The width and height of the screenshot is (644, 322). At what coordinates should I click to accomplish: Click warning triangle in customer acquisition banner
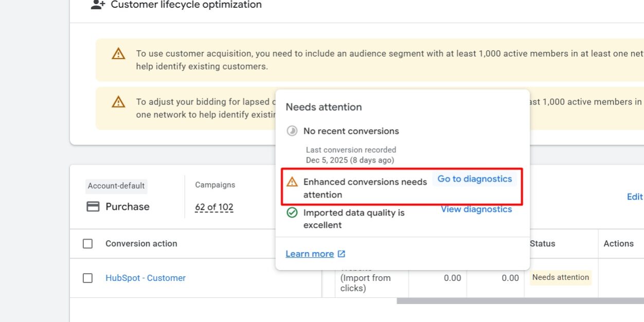point(118,53)
